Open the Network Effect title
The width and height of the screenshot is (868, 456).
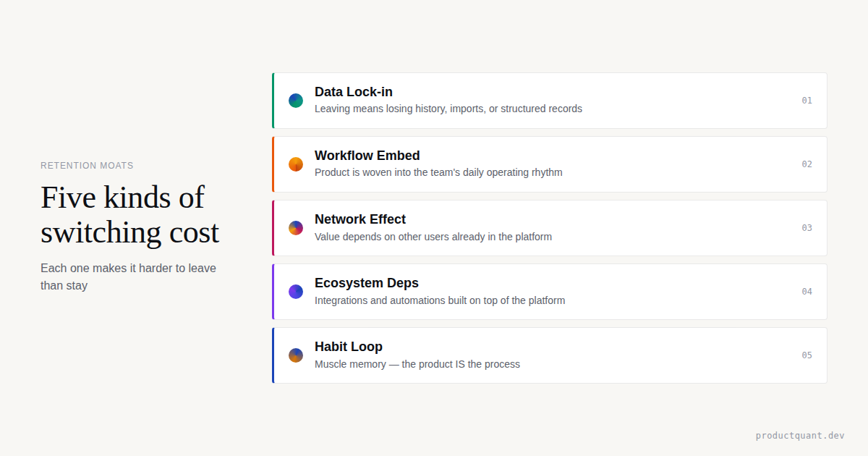tap(360, 219)
